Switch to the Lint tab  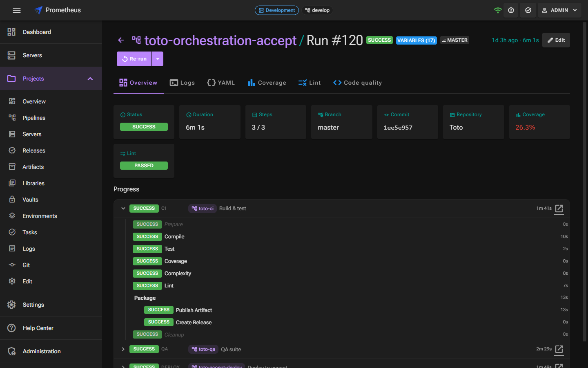[310, 83]
